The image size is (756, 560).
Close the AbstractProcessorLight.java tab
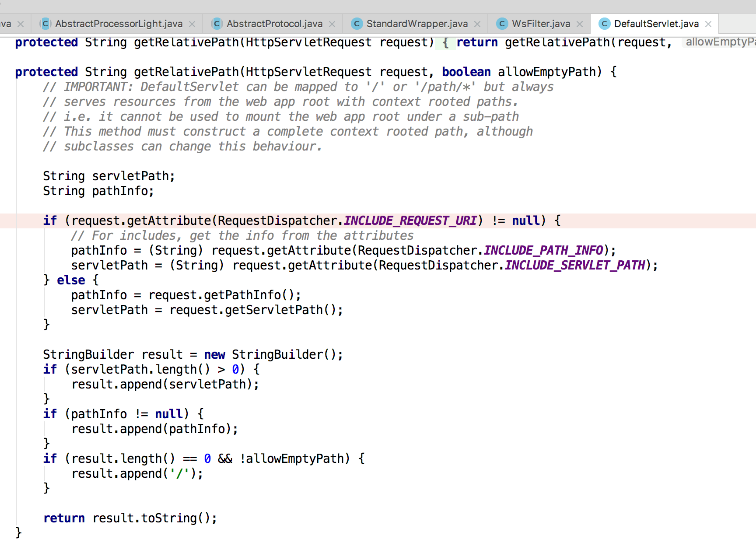click(192, 24)
